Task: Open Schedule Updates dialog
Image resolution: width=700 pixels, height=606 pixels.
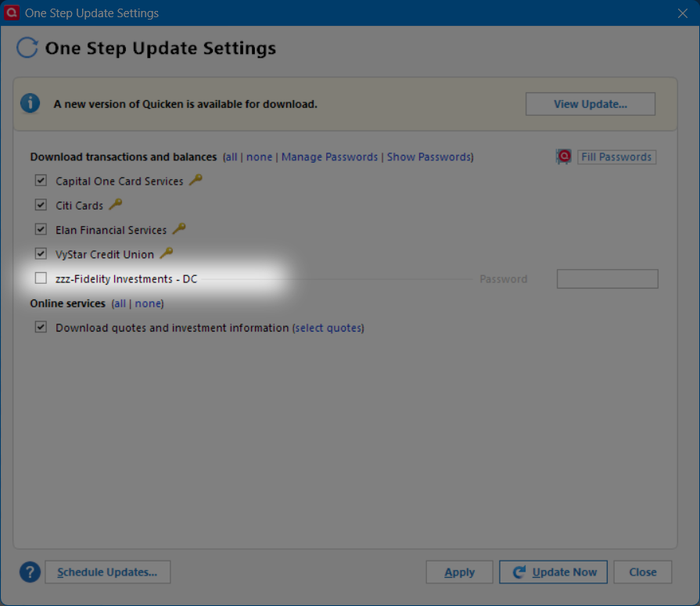Action: click(x=108, y=572)
